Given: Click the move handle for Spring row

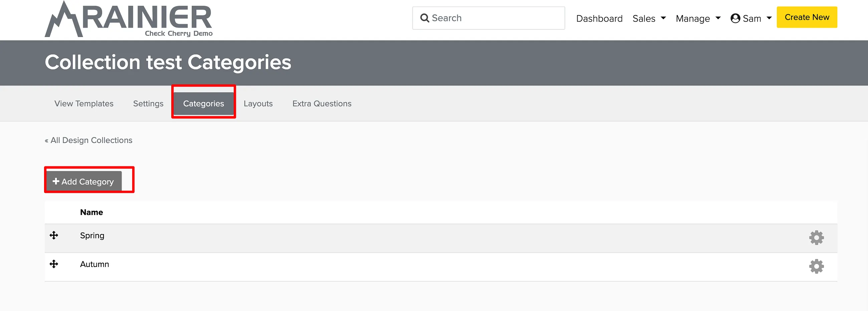Looking at the screenshot, I should (x=54, y=235).
